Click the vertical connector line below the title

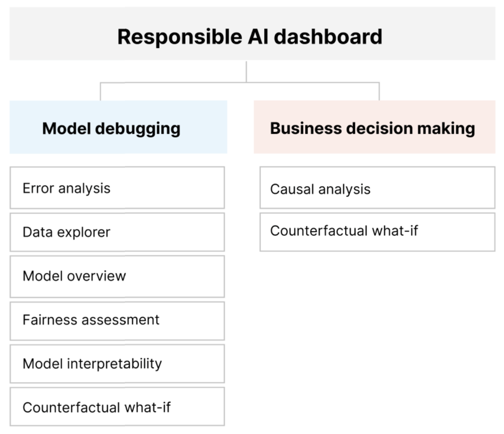(246, 71)
